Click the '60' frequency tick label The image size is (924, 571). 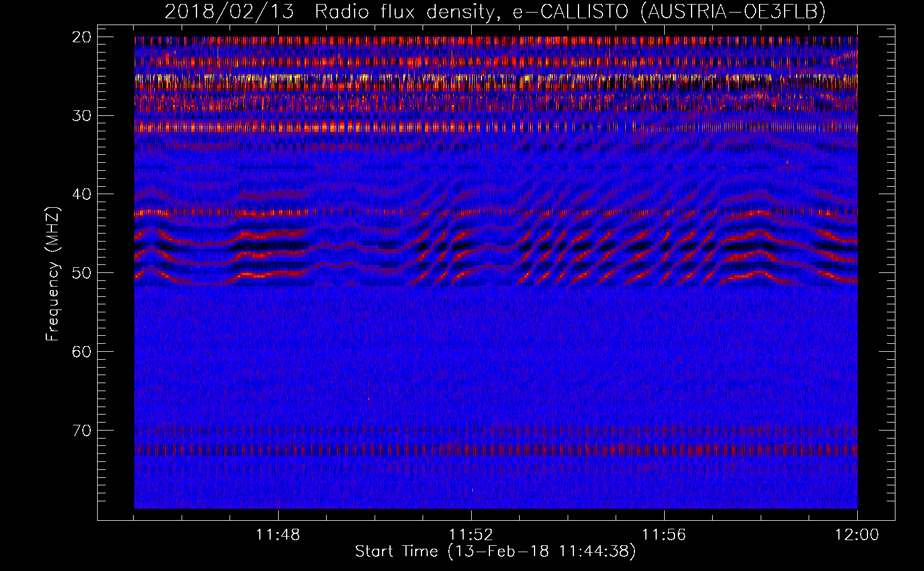click(82, 351)
